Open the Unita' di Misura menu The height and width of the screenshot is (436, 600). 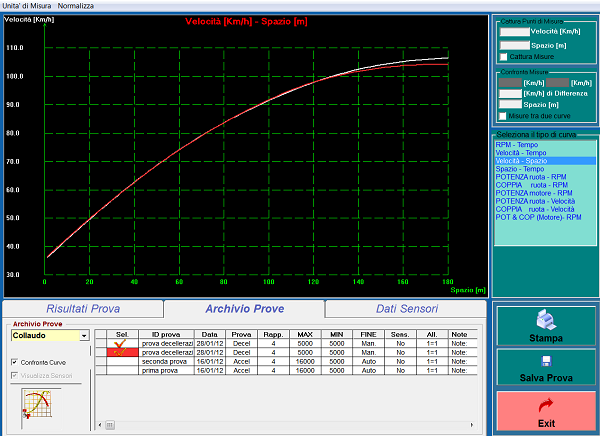click(27, 6)
